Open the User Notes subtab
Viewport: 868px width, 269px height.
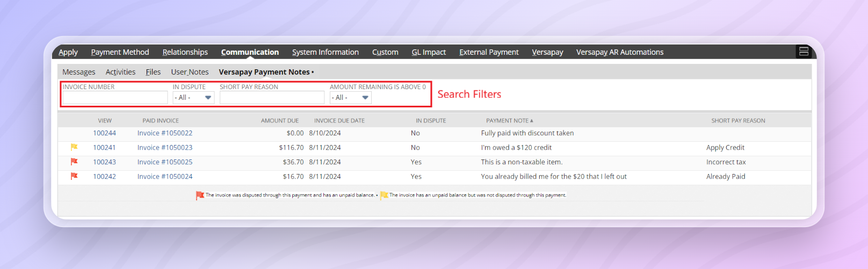coord(190,72)
